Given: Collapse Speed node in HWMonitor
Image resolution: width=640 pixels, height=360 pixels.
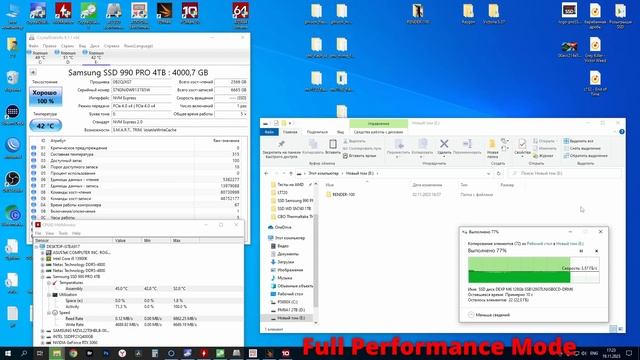Looking at the screenshot, I should tap(49, 313).
